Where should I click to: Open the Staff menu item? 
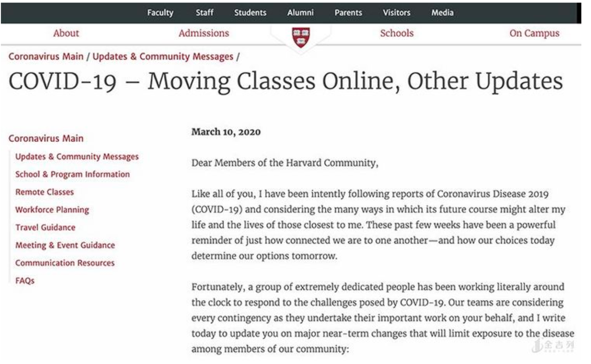pos(204,13)
